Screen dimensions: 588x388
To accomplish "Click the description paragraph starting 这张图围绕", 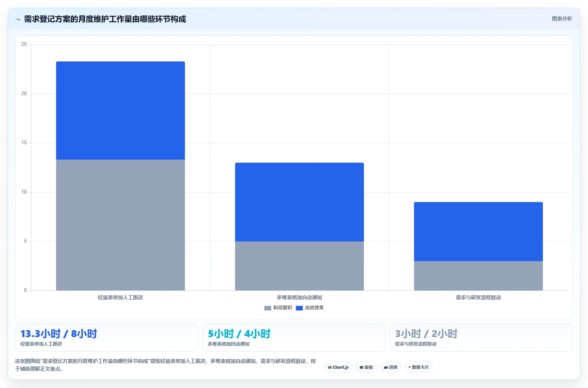I will point(165,365).
